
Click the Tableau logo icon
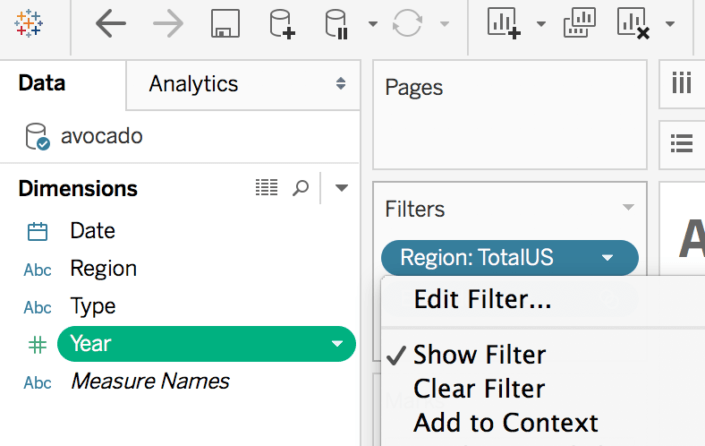[29, 24]
